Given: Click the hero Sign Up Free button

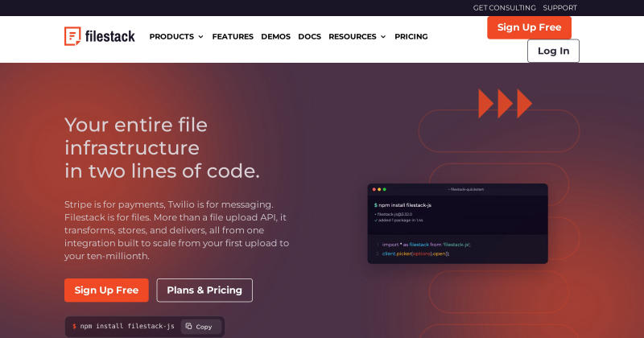Looking at the screenshot, I should click(106, 291).
